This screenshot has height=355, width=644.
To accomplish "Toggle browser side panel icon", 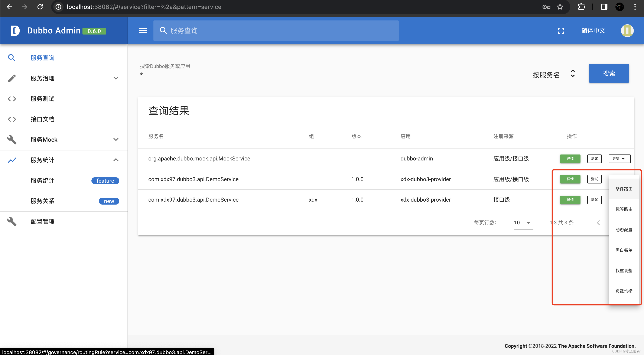I will click(x=604, y=7).
